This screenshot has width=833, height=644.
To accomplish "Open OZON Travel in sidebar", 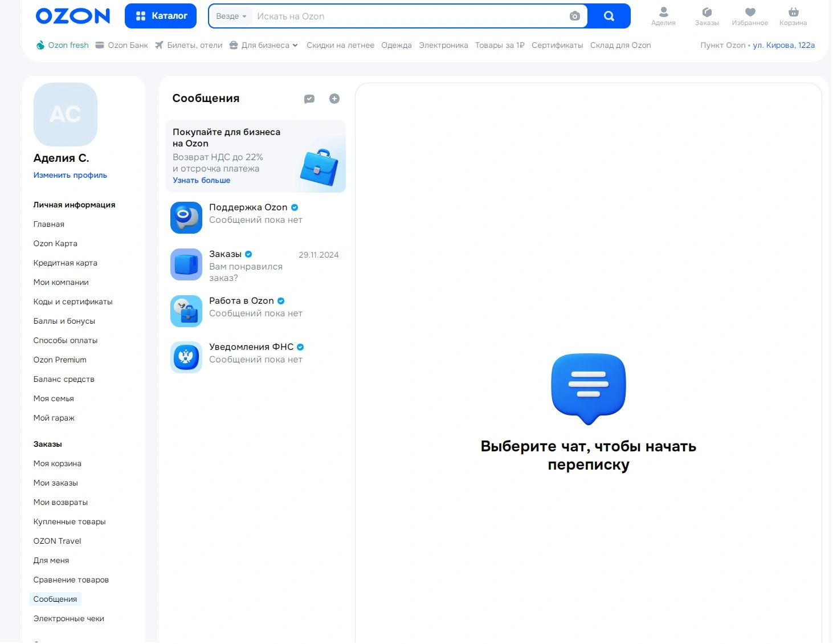I will coord(57,541).
